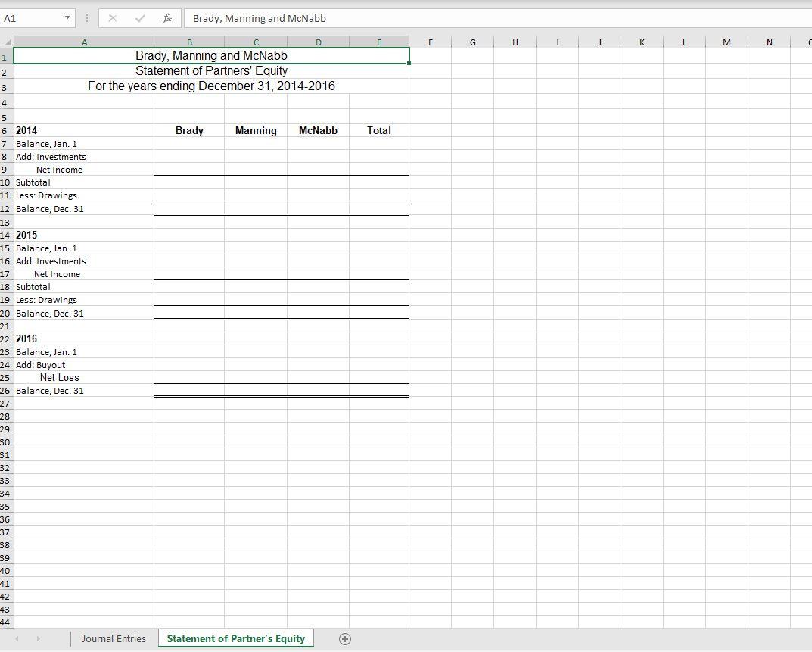Select row 6 header
The height and width of the screenshot is (652, 812).
click(x=6, y=130)
